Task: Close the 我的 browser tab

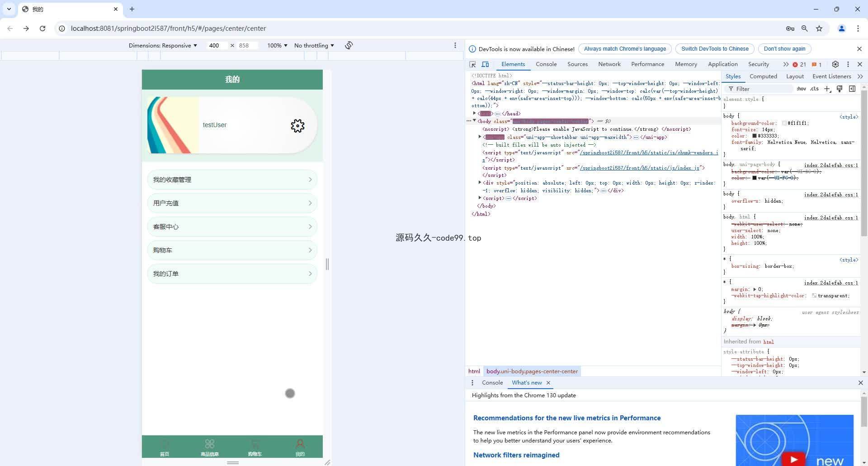Action: (116, 9)
